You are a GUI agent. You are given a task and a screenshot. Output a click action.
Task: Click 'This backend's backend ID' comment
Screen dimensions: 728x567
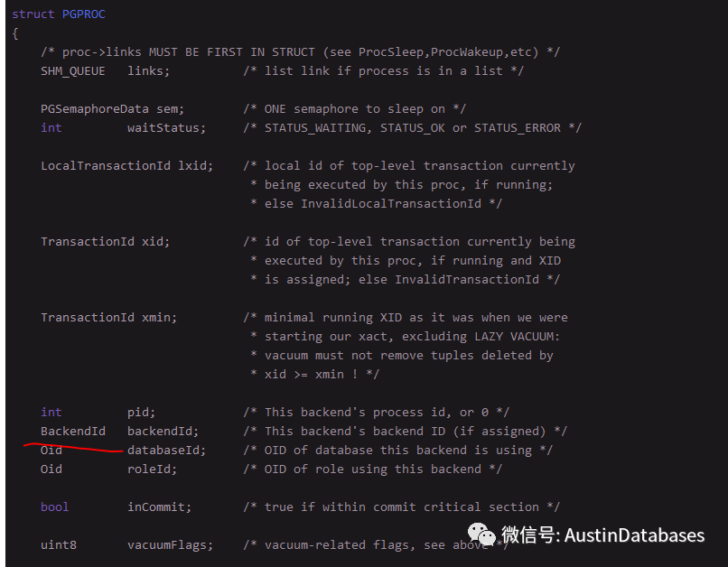[x=406, y=431]
